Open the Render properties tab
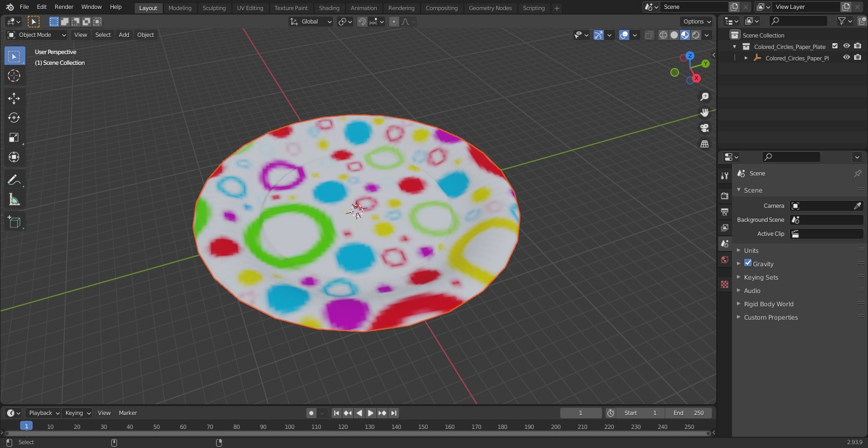 (724, 196)
